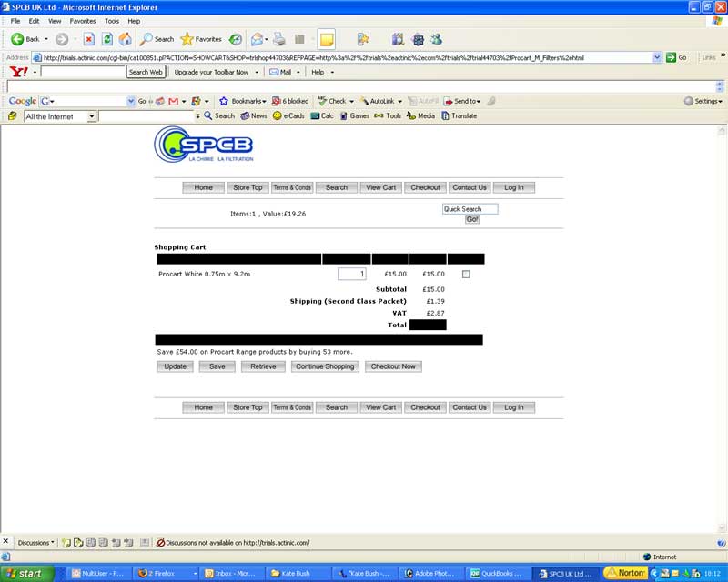Open the Calc toolbar tool
Viewport: 728px width, 582px height.
point(315,116)
